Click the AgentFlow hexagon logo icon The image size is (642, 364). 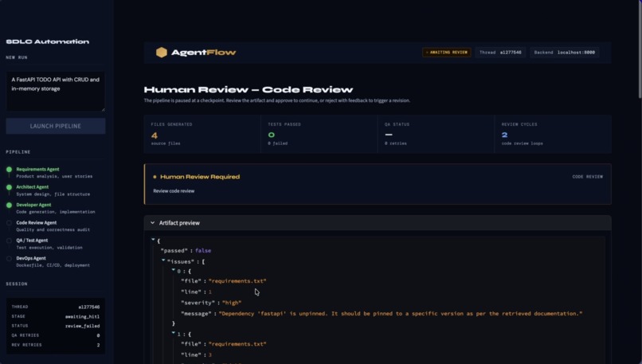pos(162,52)
